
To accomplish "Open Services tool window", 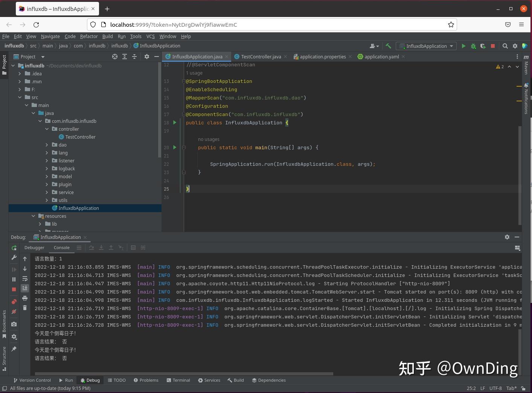I will point(209,380).
